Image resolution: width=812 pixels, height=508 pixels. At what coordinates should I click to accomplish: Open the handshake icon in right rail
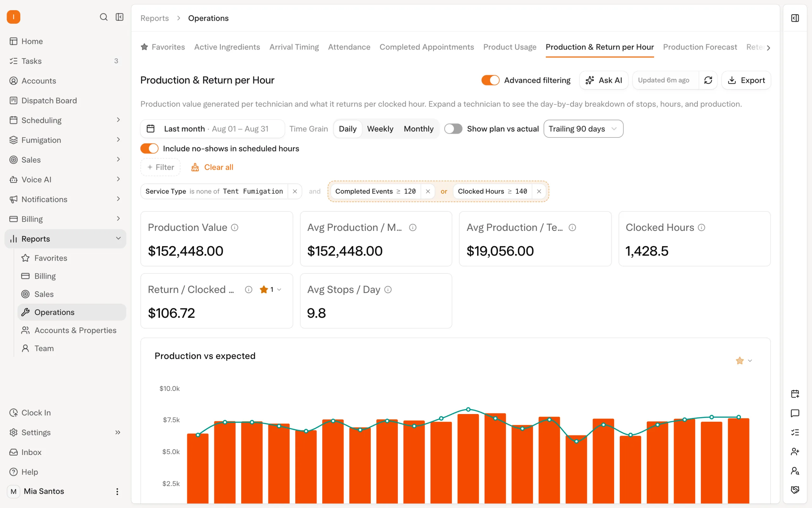coord(795,490)
